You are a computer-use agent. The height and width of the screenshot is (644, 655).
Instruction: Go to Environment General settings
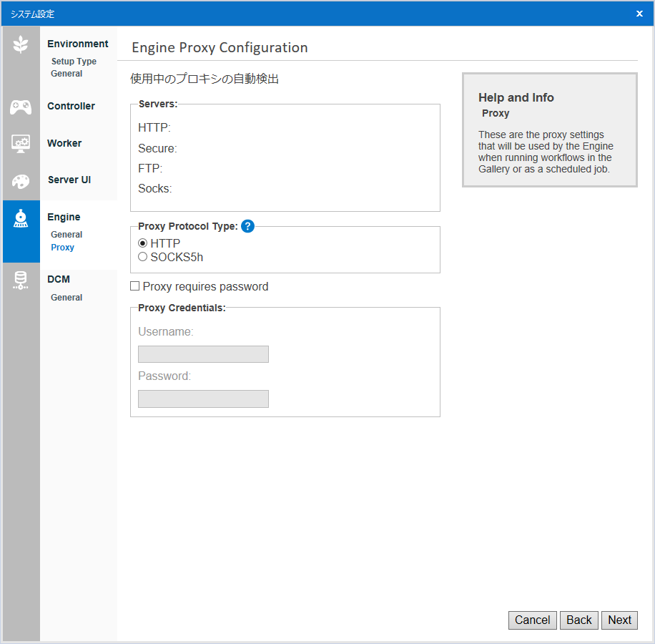pyautogui.click(x=67, y=74)
